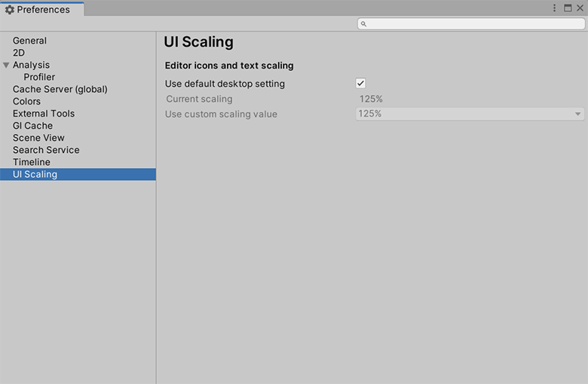Image resolution: width=588 pixels, height=384 pixels.
Task: Click in the preferences search field
Action: click(475, 24)
